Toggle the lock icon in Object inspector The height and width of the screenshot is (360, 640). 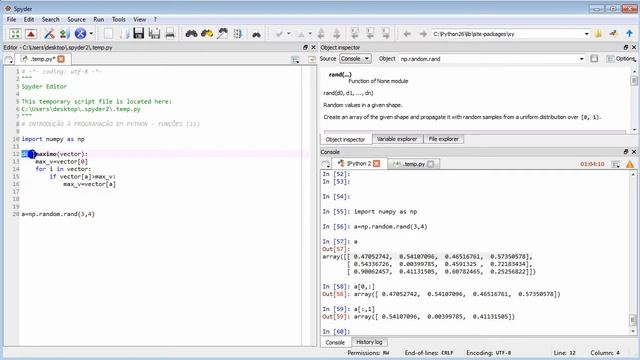point(594,59)
